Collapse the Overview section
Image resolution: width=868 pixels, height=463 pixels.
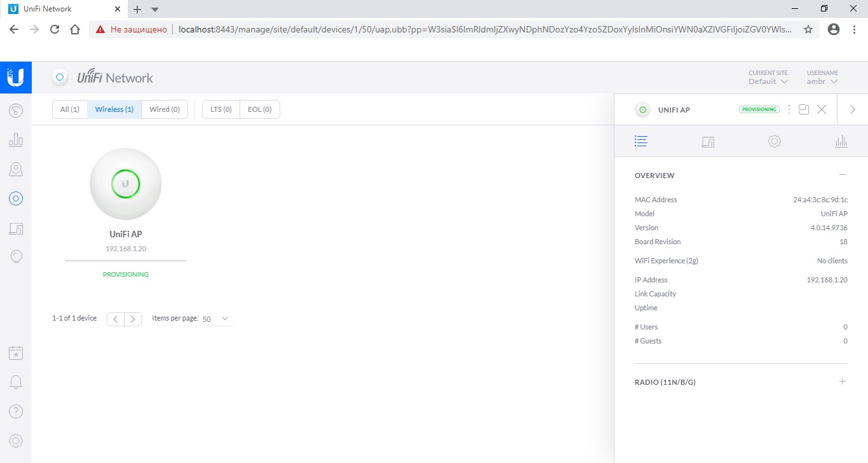click(843, 175)
